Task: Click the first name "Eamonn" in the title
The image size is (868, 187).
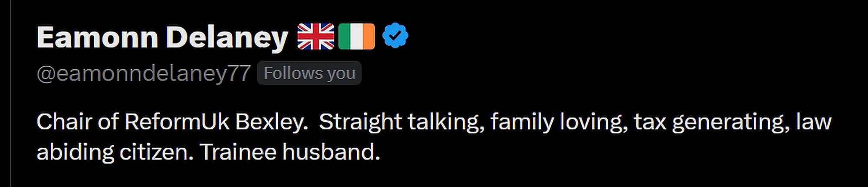Action: point(97,37)
